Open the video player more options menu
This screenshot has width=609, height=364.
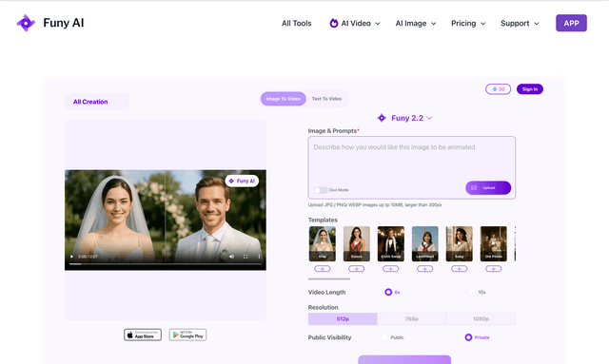[259, 257]
